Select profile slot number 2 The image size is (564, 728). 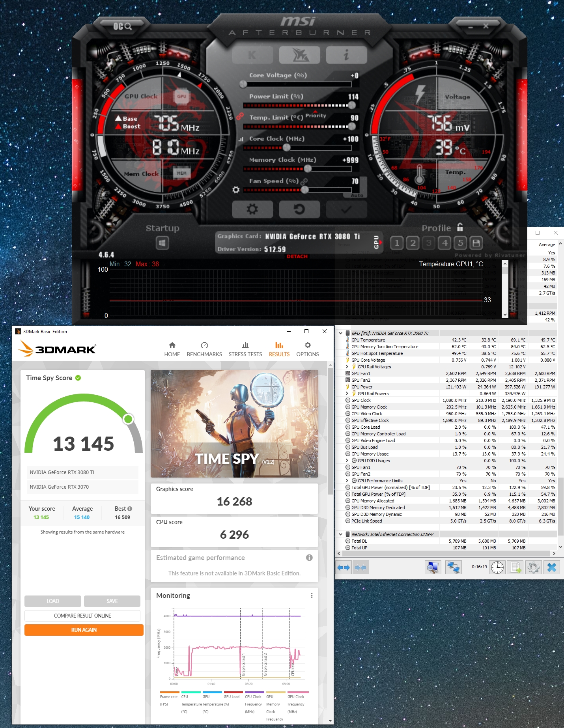pyautogui.click(x=413, y=243)
